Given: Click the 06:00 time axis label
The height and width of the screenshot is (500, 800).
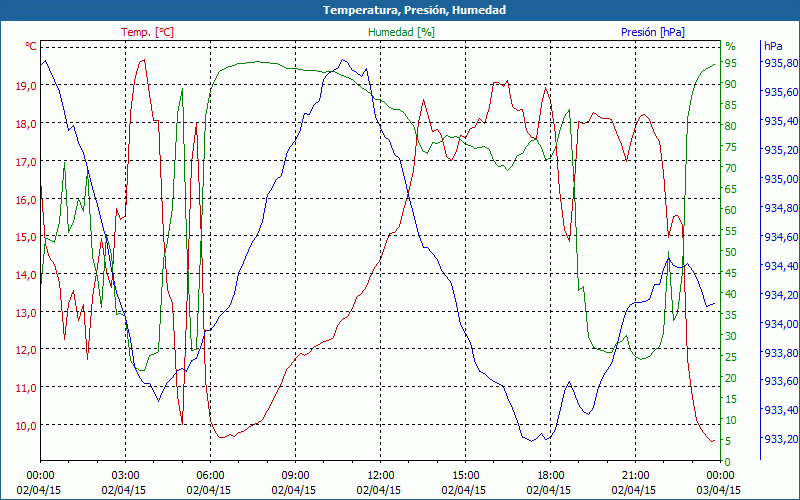Looking at the screenshot, I should click(210, 476).
